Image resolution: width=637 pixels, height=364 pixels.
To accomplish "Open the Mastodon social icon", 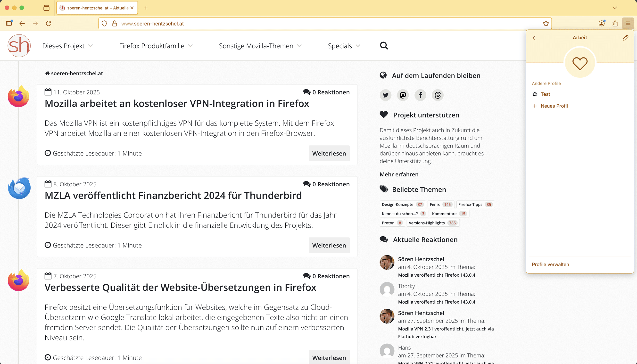I will click(403, 95).
